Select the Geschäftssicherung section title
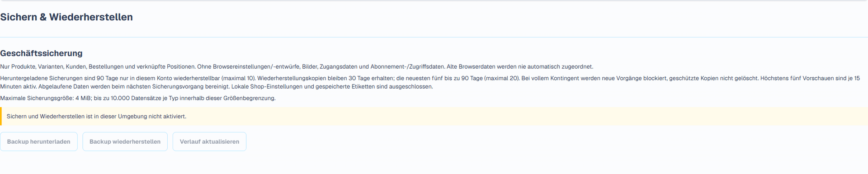868x174 pixels. tap(41, 53)
